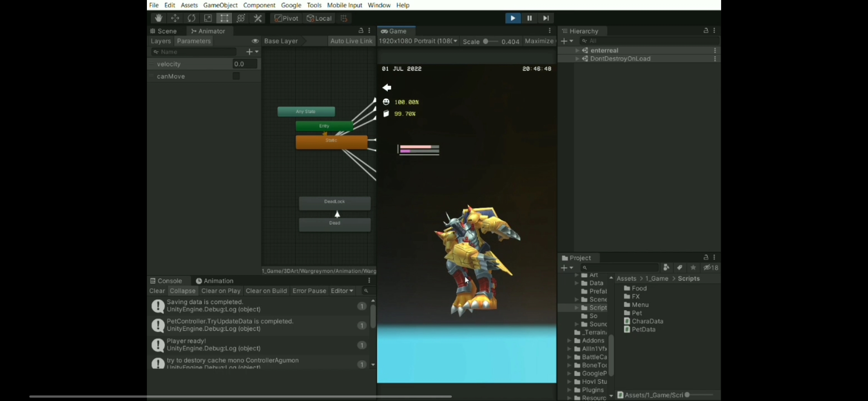
Task: Expand the enterreal scene in Hierarchy
Action: [577, 50]
